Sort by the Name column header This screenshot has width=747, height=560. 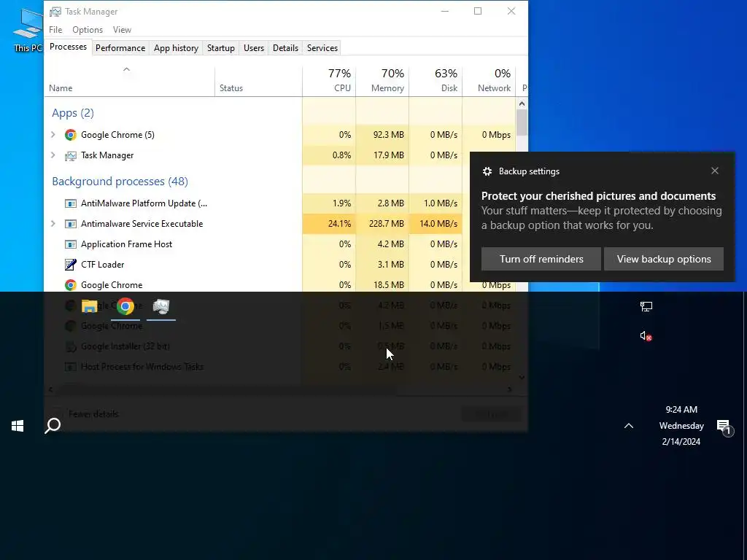click(129, 82)
